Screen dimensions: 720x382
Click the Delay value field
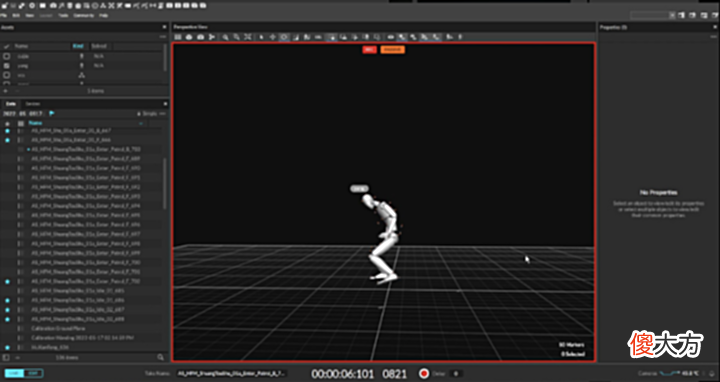point(457,373)
